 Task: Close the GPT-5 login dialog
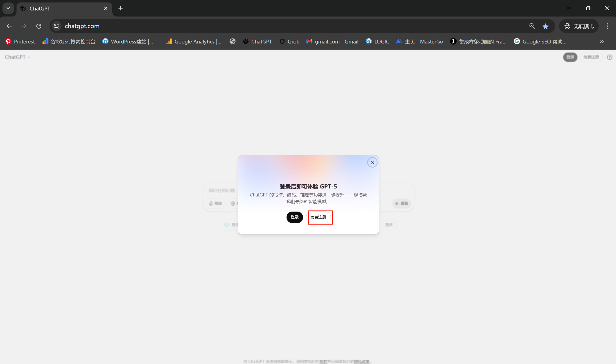(x=372, y=162)
